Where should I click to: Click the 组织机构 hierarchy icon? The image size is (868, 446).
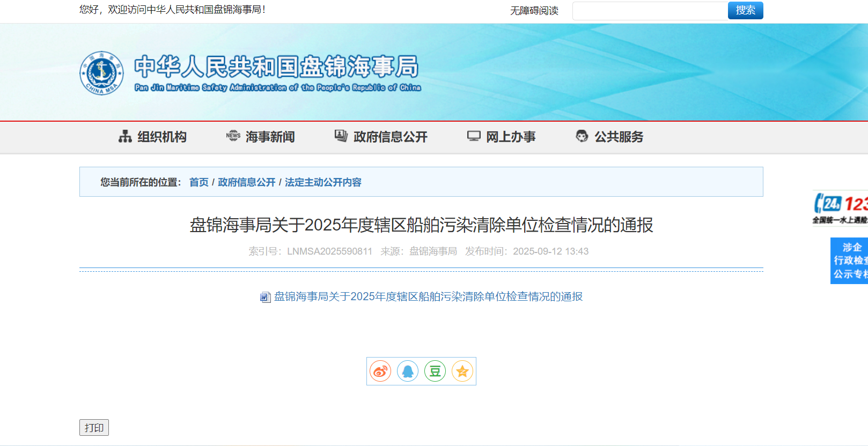(125, 137)
